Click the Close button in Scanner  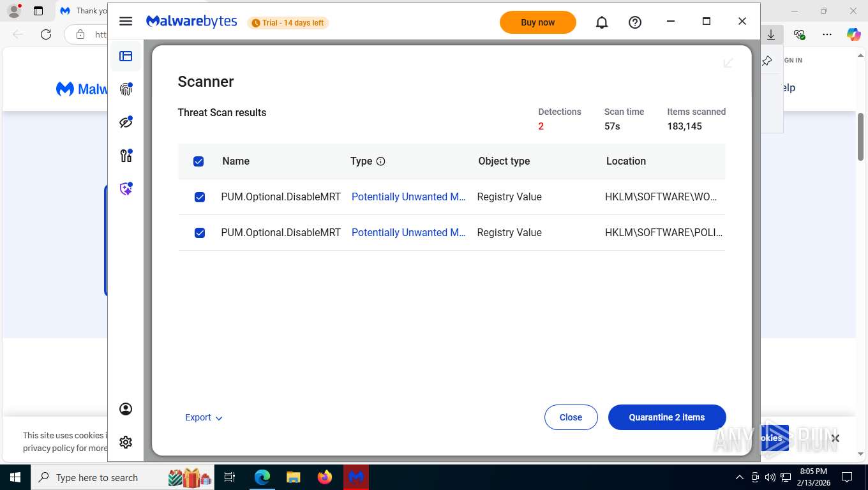point(571,417)
